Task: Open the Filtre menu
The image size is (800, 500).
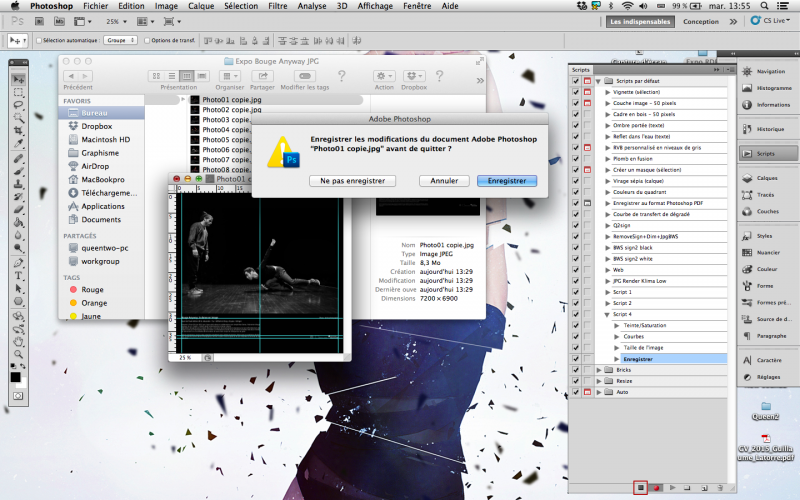Action: coord(278,6)
